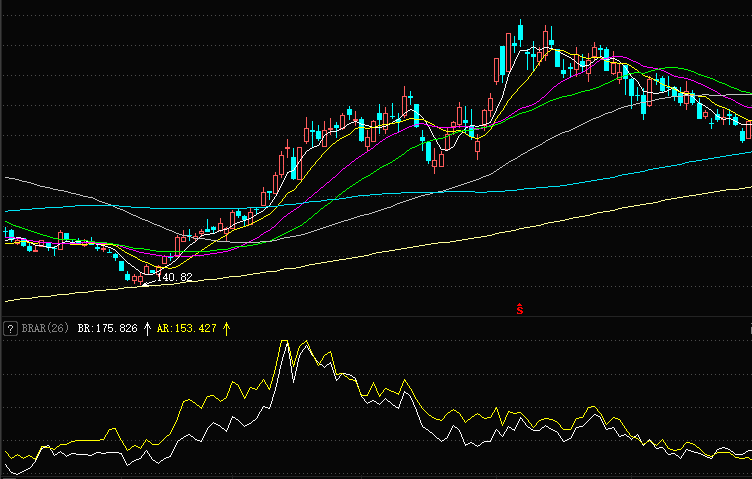Click the 140.82 lowest price label
The height and width of the screenshot is (479, 752).
174,277
